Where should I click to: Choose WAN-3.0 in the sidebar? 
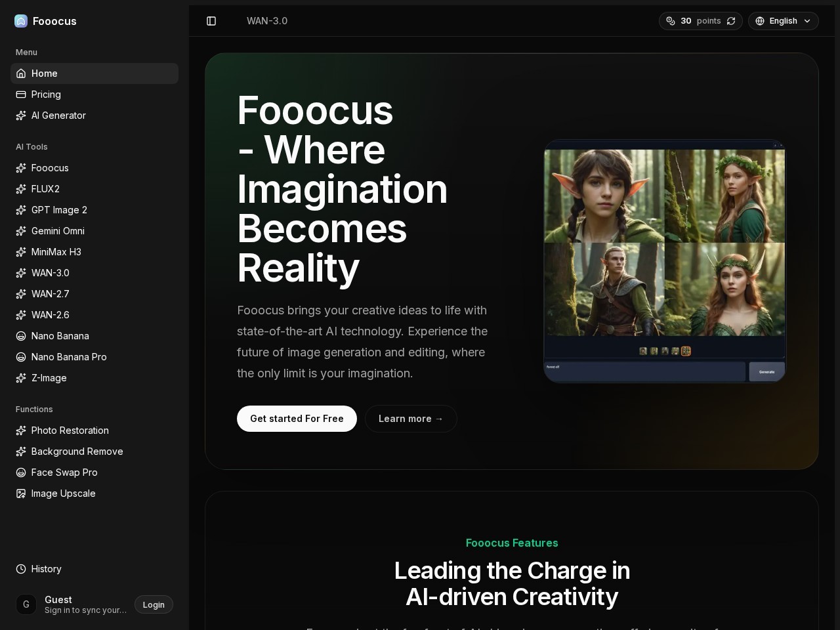coord(94,273)
